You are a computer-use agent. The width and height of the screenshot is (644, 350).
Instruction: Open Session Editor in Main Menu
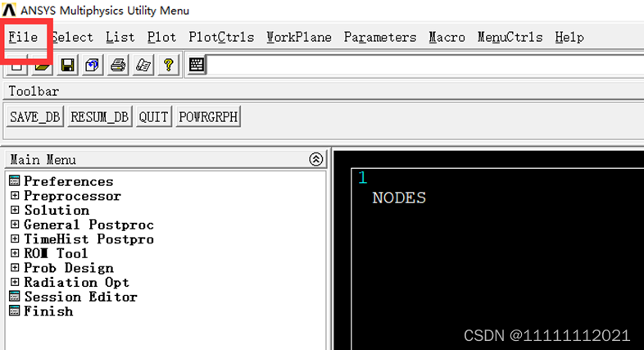coord(80,297)
